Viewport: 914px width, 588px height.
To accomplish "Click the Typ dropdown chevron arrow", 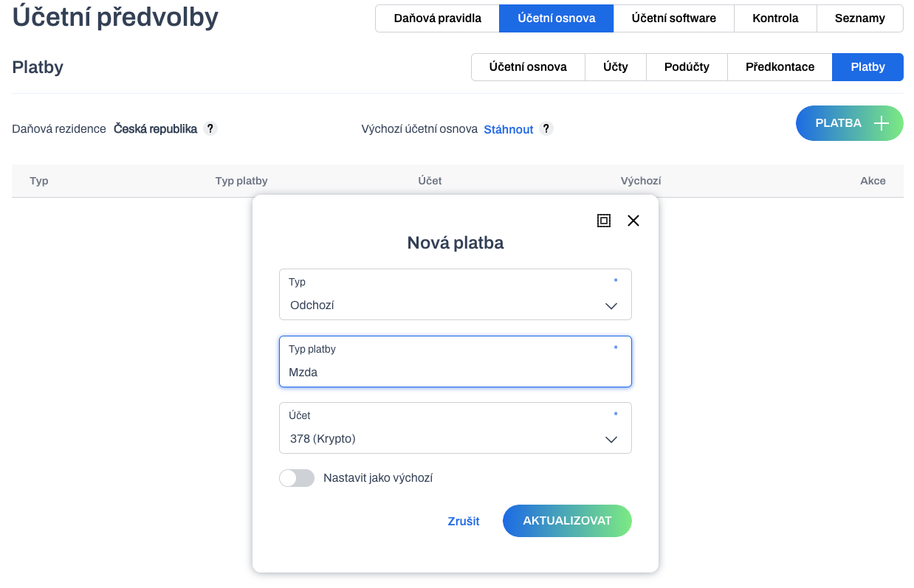I will pos(611,305).
